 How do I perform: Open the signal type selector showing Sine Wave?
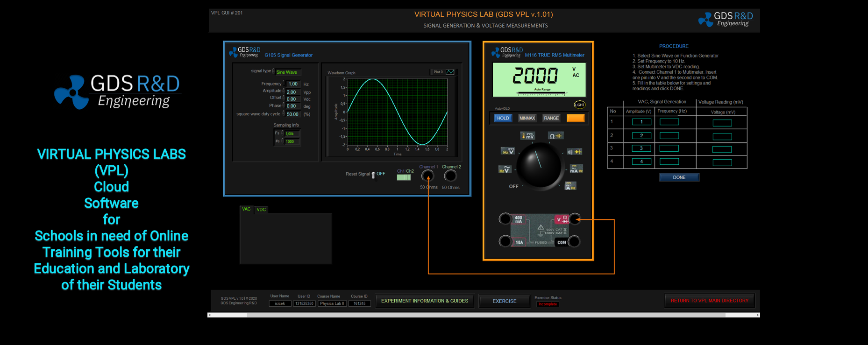(x=288, y=72)
